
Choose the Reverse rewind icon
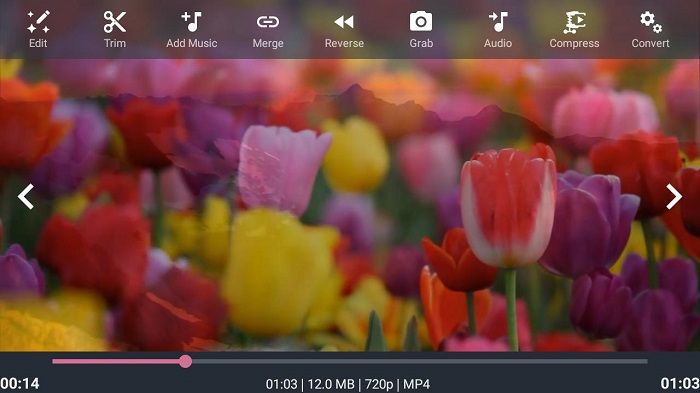[344, 22]
